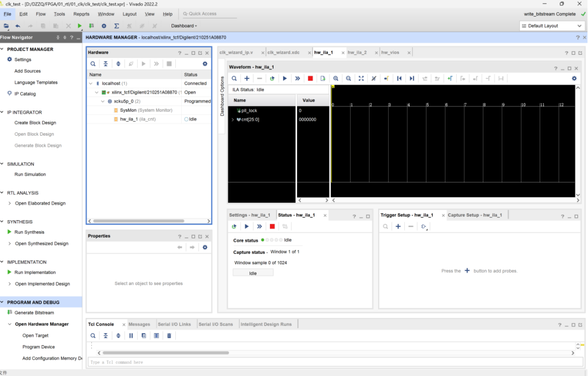Go to waveform start time
The height and width of the screenshot is (376, 588).
[399, 79]
